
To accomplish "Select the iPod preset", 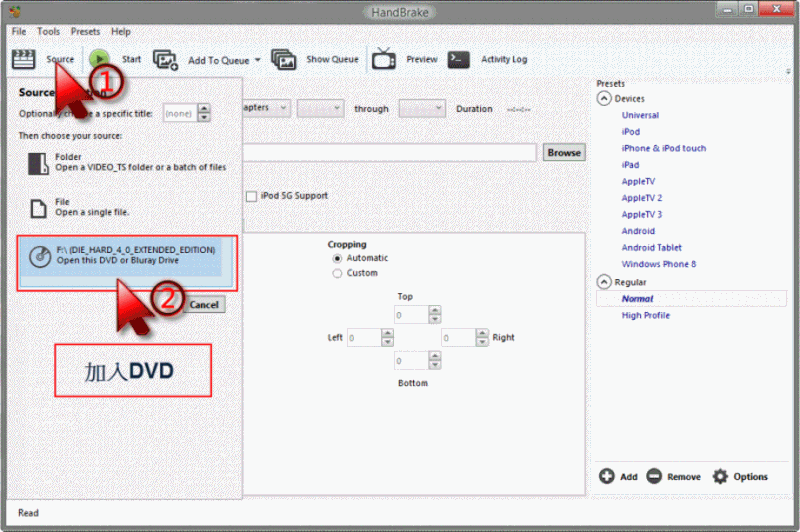I will tap(631, 132).
